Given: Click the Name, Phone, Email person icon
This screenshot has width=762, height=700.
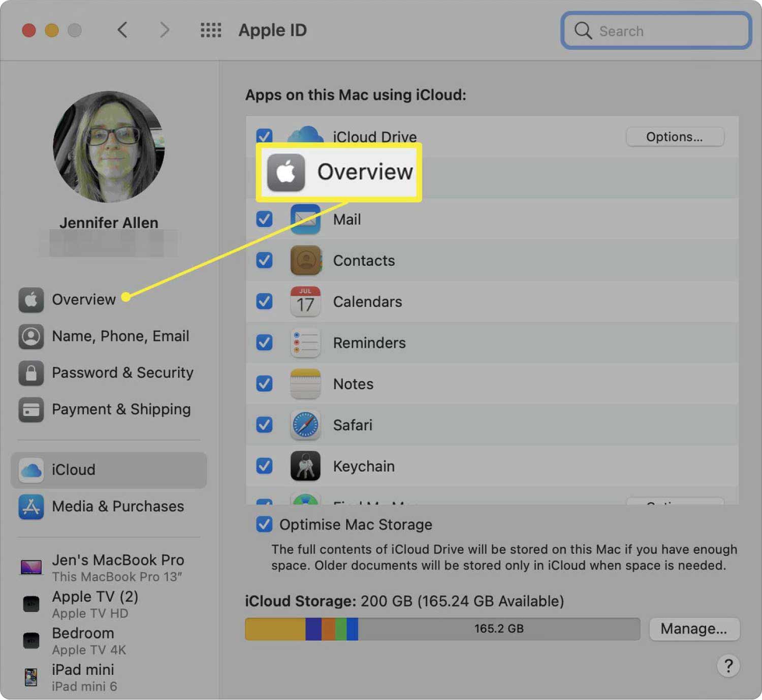Looking at the screenshot, I should pos(30,336).
